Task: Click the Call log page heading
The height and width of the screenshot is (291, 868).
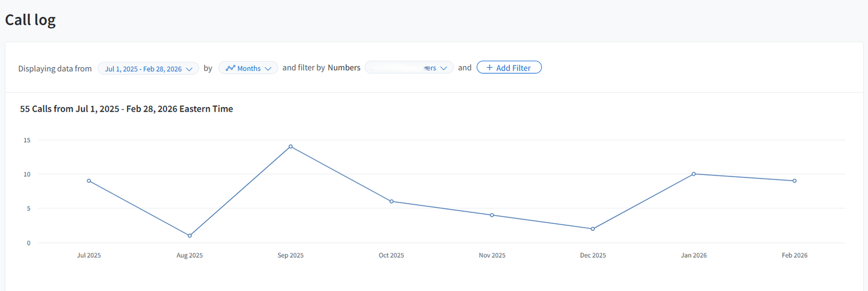Action: 30,20
